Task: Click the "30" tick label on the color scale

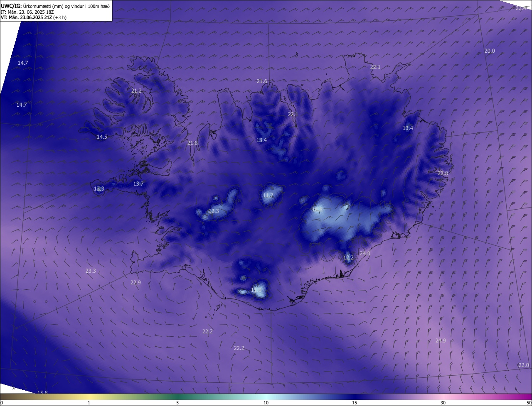Action: 443,403
